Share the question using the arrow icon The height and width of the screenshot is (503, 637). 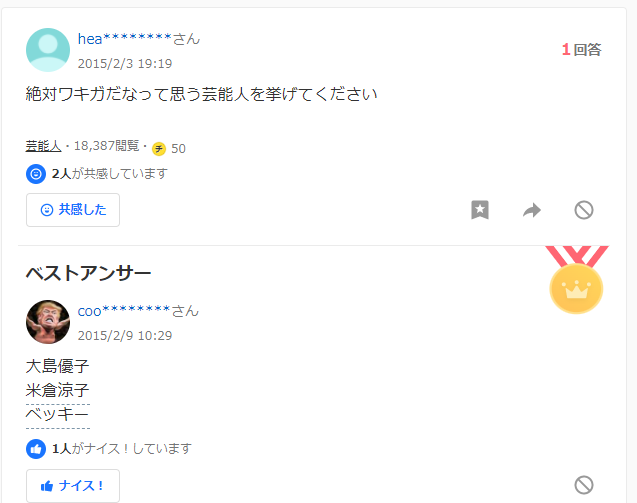532,210
